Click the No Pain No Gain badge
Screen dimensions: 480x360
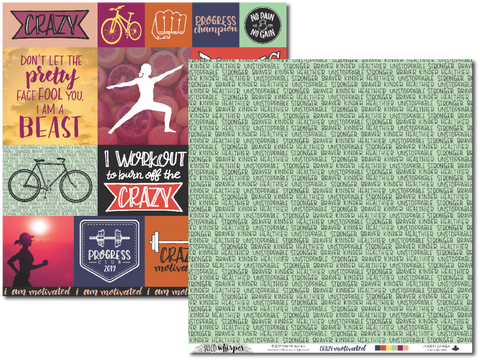pyautogui.click(x=263, y=25)
